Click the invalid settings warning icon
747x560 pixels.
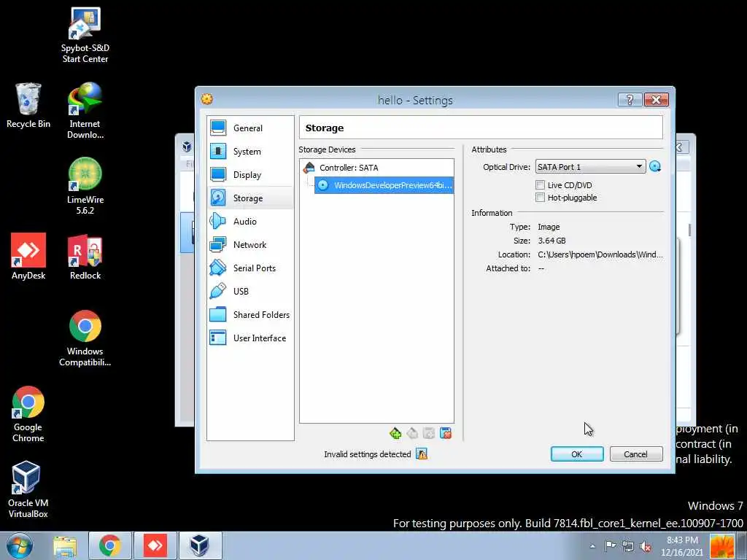pyautogui.click(x=422, y=454)
